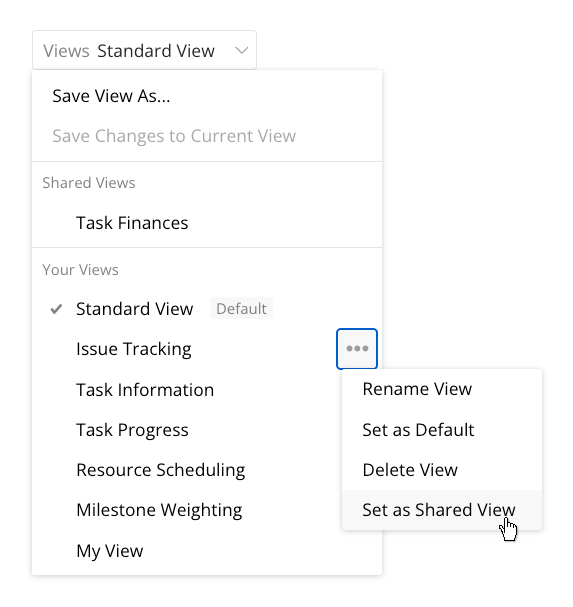Viewport: 573px width, 607px height.
Task: Click the checkmark beside Standard View
Action: [57, 309]
